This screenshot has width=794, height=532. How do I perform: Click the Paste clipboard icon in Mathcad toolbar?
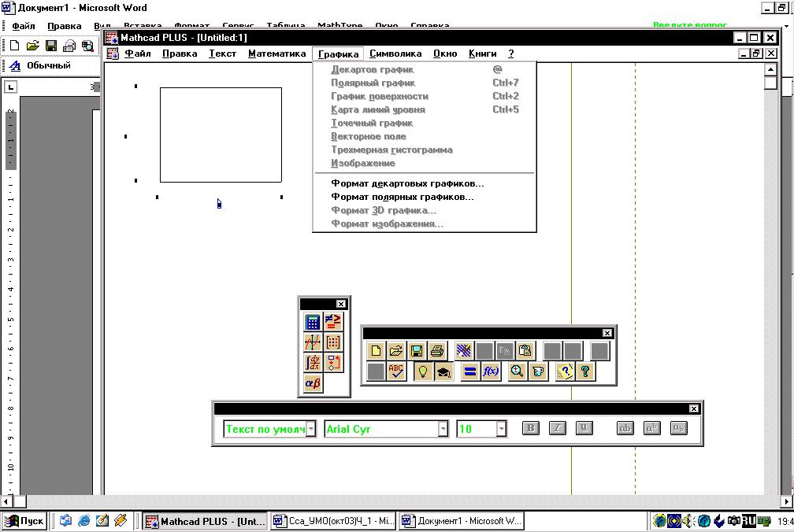click(525, 350)
